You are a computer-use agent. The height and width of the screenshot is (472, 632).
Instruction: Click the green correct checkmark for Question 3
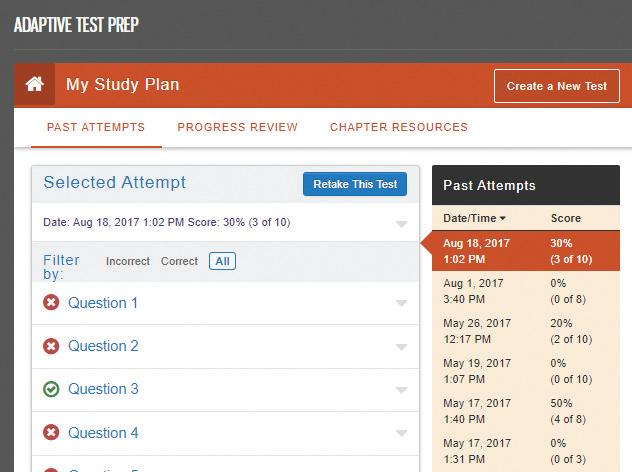coord(51,389)
